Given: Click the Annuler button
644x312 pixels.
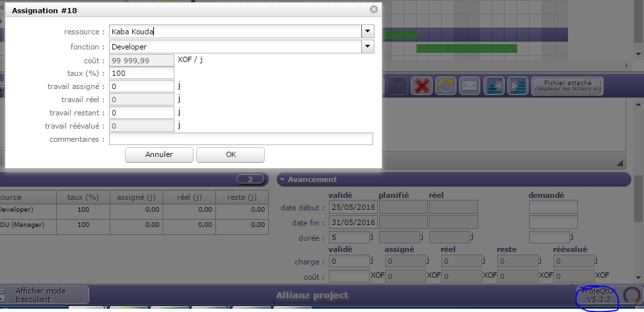Looking at the screenshot, I should (159, 154).
